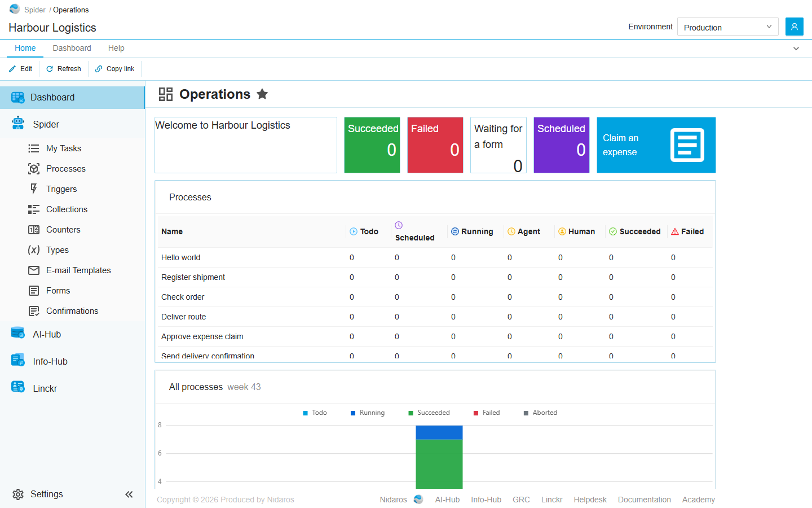
Task: Toggle the Failed legend swatch in chart
Action: [x=476, y=413]
